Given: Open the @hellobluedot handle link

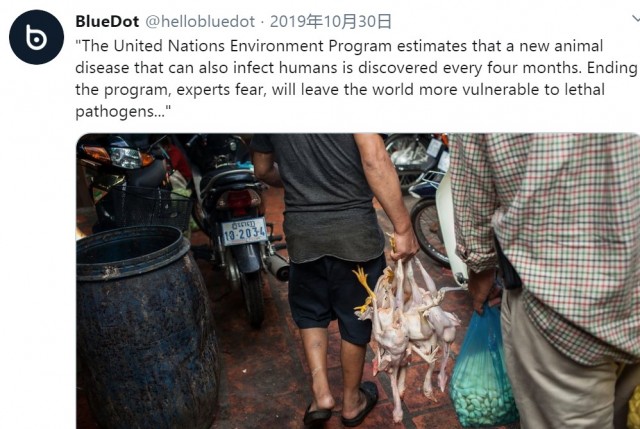Looking at the screenshot, I should click(200, 21).
